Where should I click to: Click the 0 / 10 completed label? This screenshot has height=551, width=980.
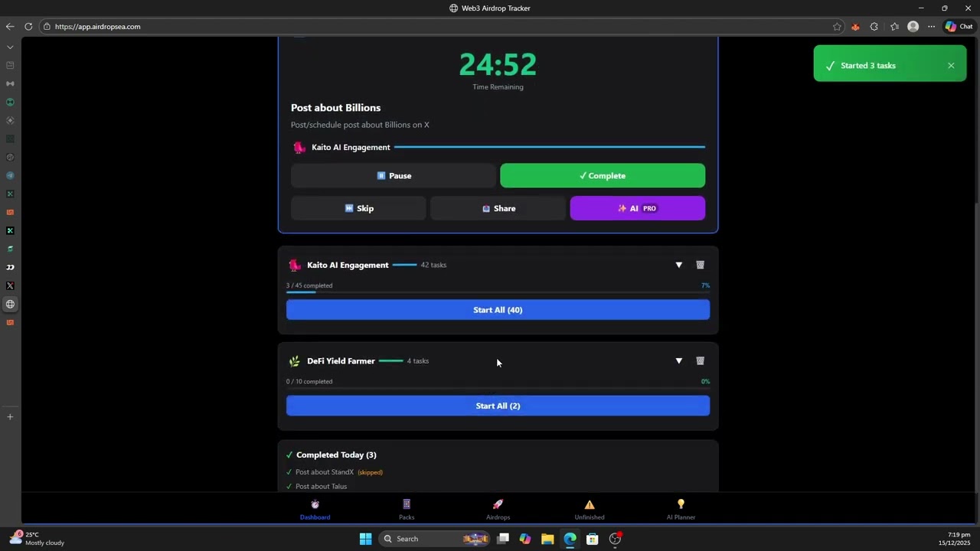[309, 381]
